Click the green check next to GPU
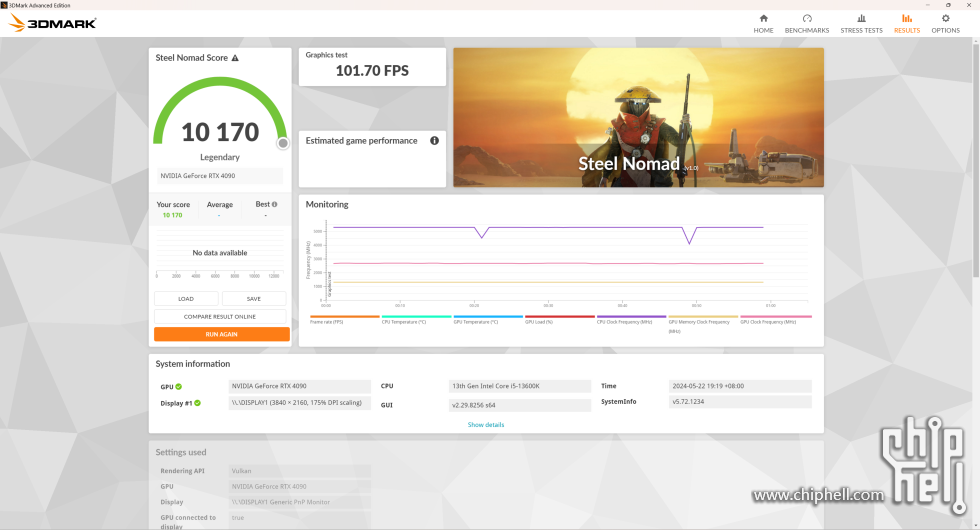This screenshot has height=530, width=980. point(179,386)
